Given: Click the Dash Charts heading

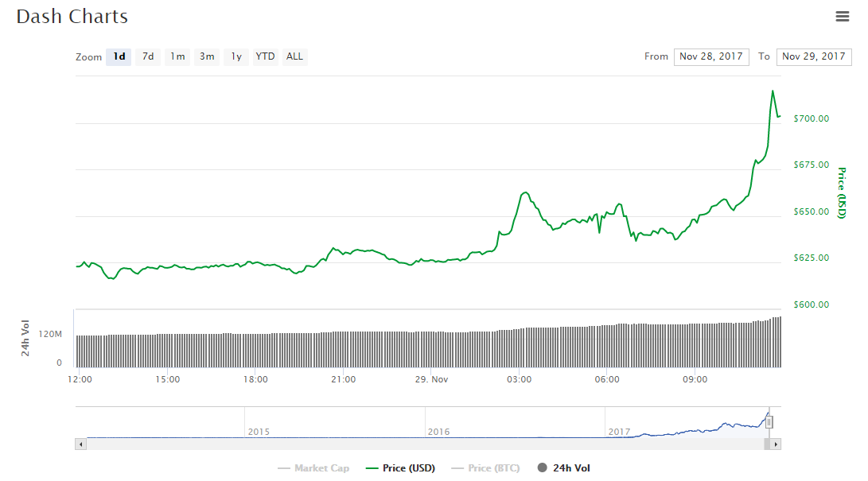Looking at the screenshot, I should [72, 17].
